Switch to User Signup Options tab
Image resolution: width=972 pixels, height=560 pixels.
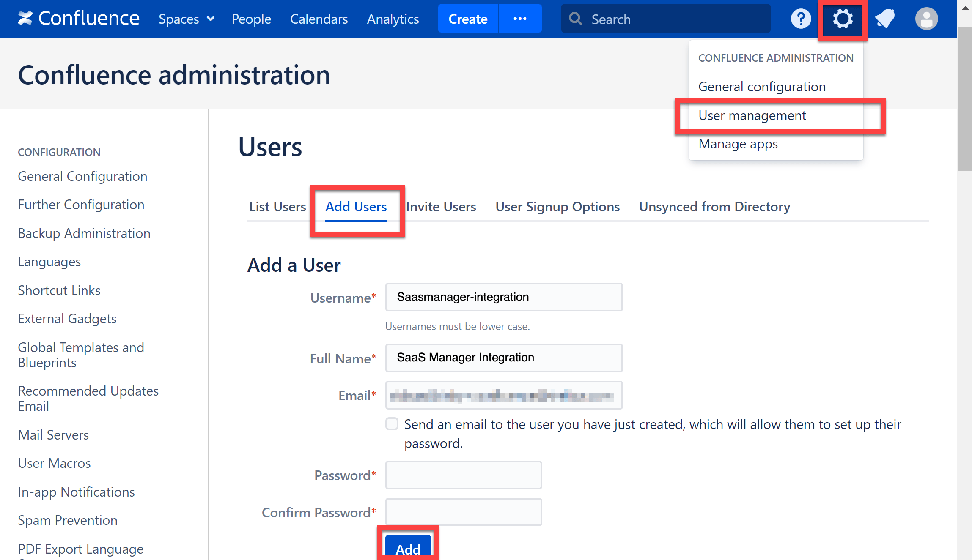557,207
